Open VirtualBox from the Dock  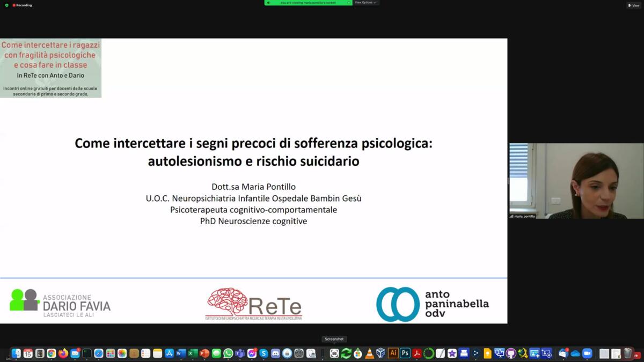tap(381, 353)
